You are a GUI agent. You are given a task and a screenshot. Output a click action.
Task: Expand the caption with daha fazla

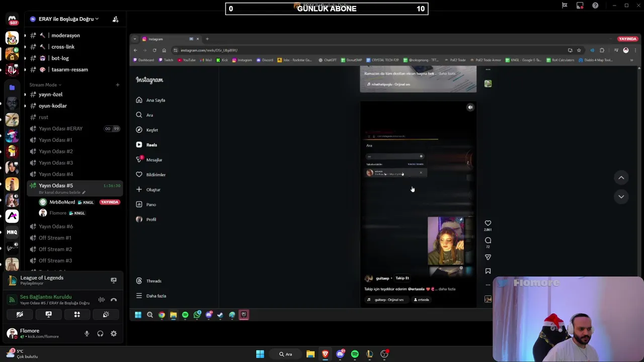(447, 289)
